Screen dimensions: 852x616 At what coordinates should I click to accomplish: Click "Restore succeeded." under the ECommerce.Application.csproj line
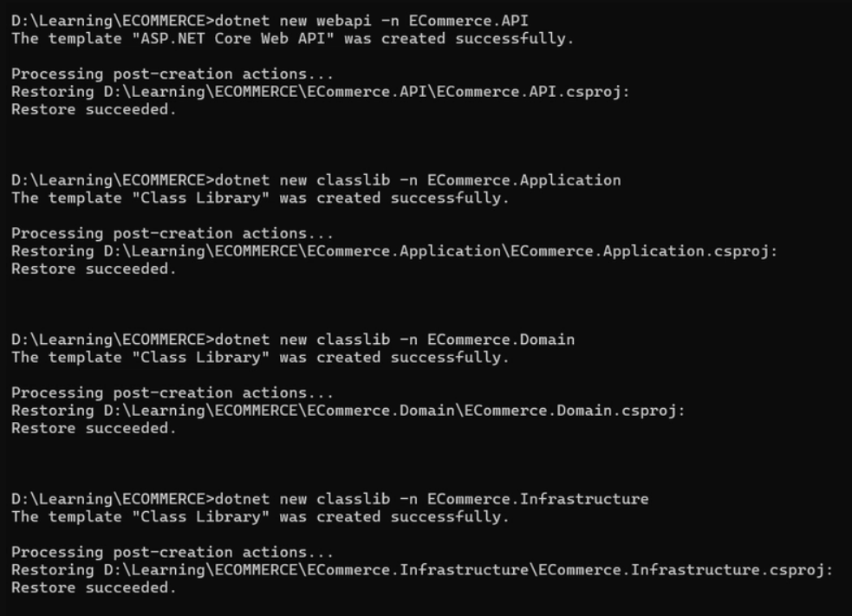(94, 269)
